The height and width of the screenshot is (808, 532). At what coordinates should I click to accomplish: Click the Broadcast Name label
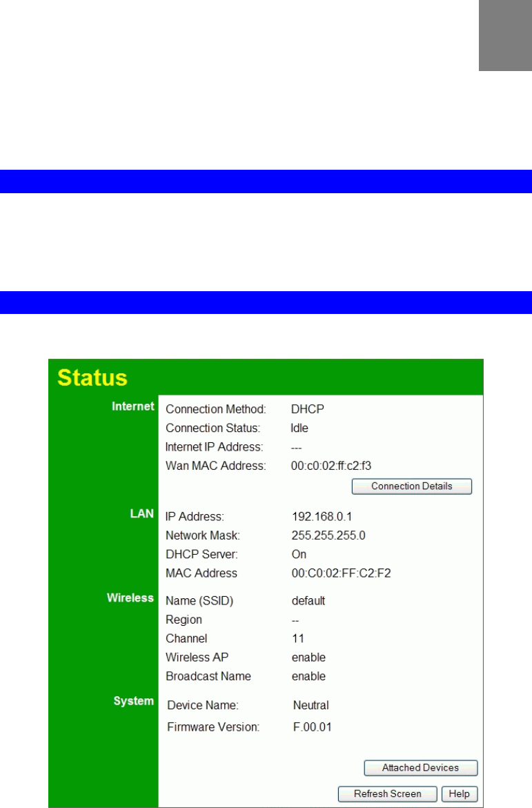pos(208,676)
